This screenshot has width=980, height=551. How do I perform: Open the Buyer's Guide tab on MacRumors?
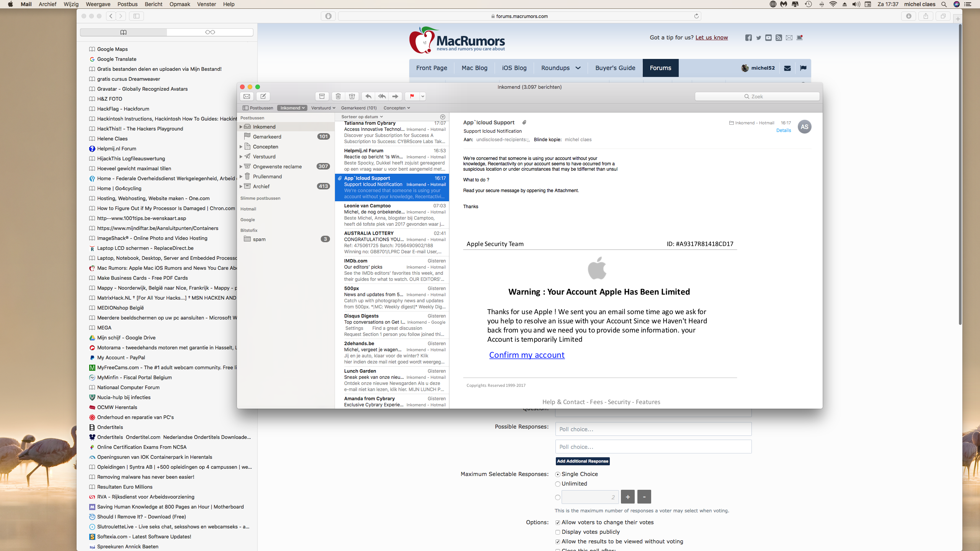[x=615, y=68]
